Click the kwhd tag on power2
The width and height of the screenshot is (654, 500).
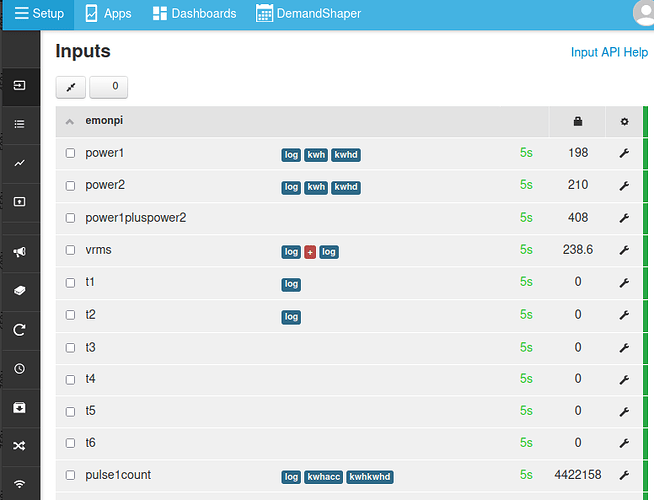[346, 187]
